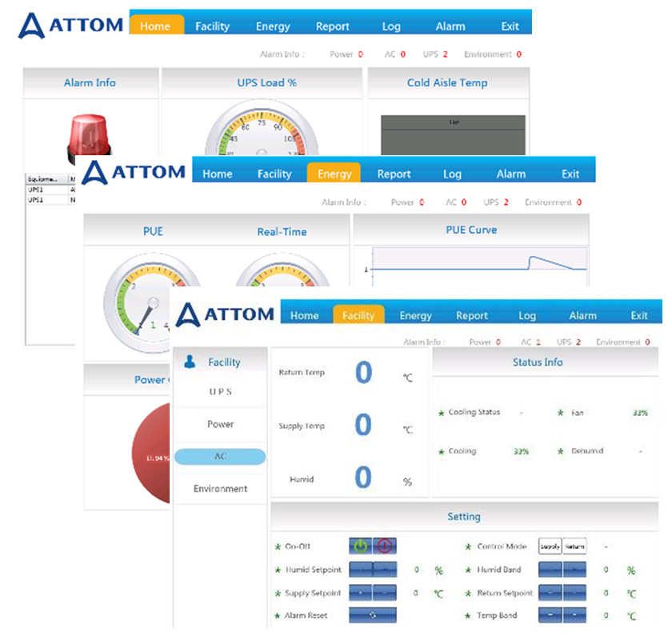Screen dimensions: 672x640
Task: Select AC in the Facility sidebar
Action: coord(220,457)
